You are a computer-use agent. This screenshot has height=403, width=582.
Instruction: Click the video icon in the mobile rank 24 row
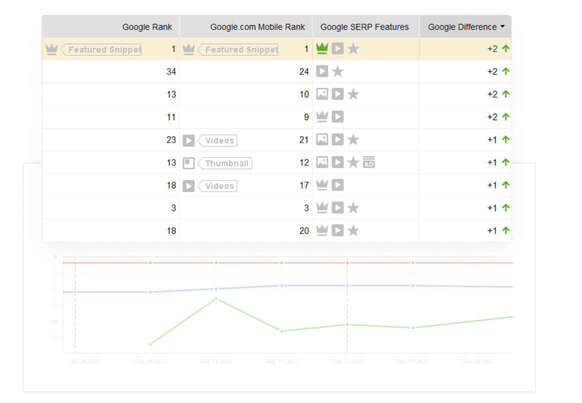322,71
